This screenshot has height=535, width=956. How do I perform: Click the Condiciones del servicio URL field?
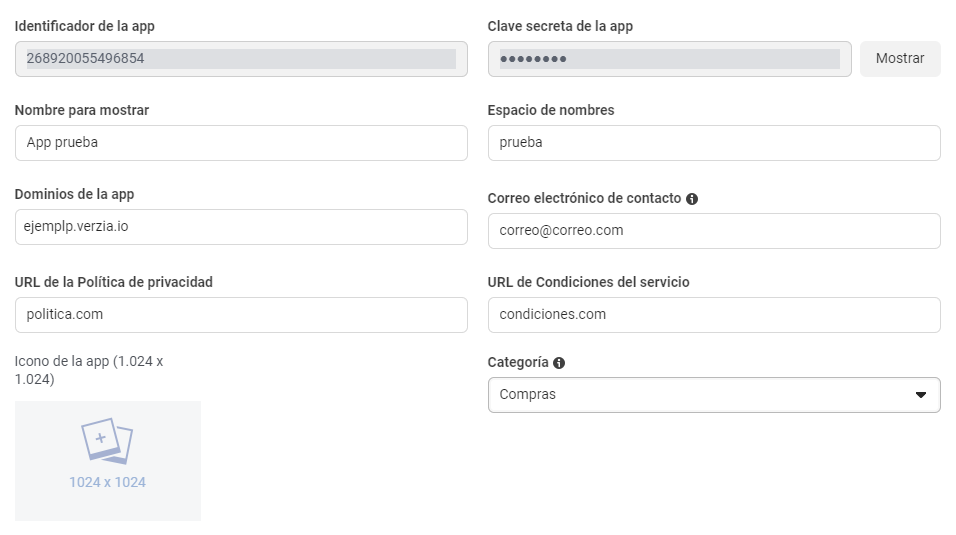pos(714,315)
